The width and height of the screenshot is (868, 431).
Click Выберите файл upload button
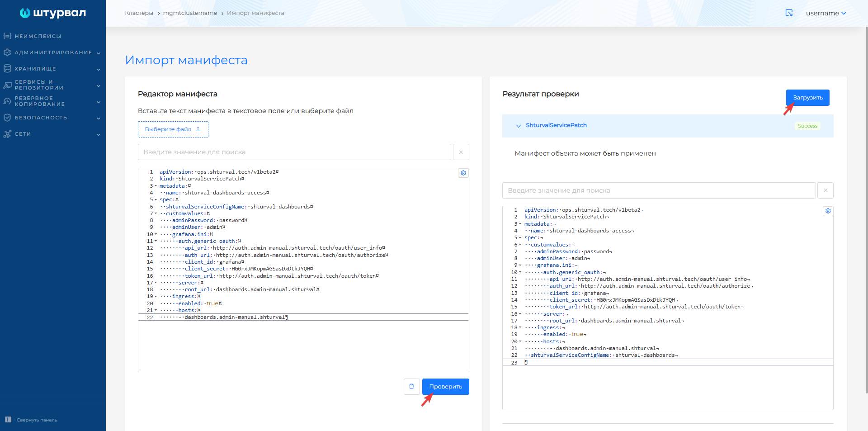pyautogui.click(x=173, y=129)
